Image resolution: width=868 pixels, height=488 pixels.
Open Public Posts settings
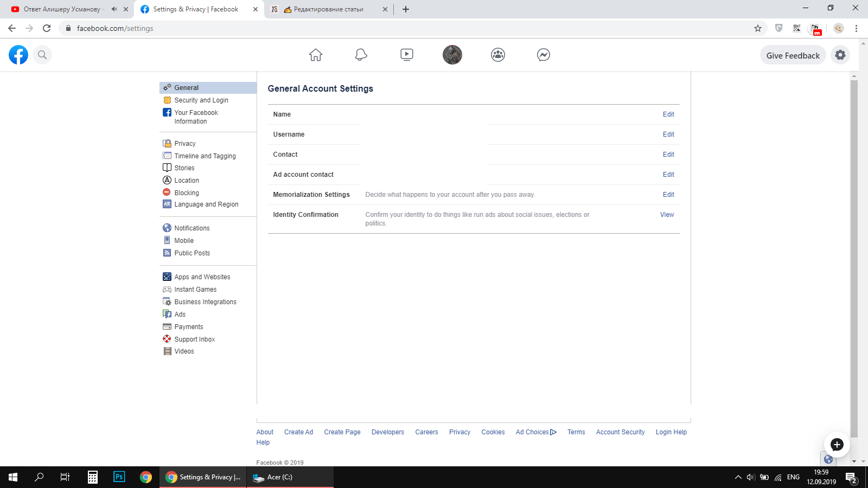click(x=192, y=253)
